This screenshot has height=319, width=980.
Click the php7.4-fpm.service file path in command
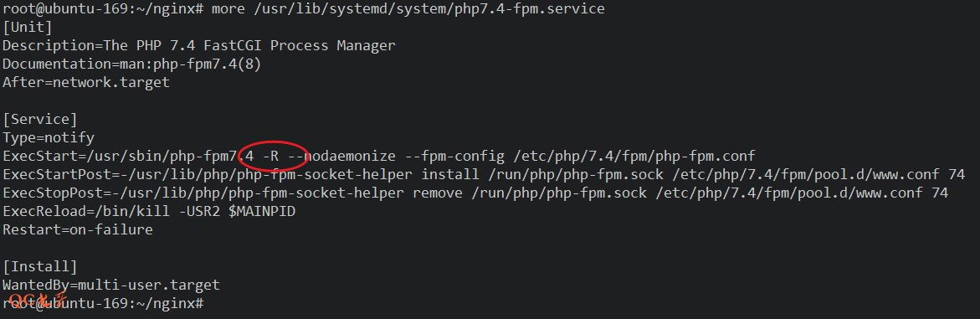point(428,8)
